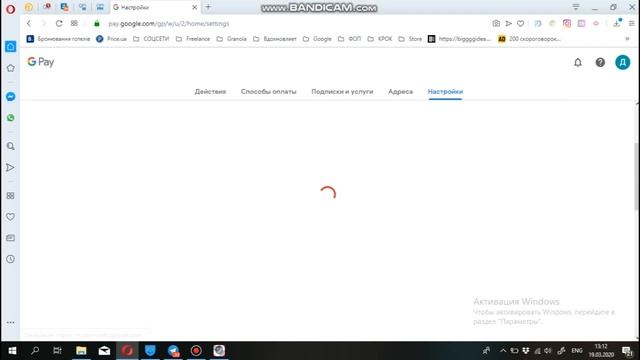Viewport: 640px width, 360px height.
Task: Click the page vertical scrollbar
Action: tap(637, 176)
